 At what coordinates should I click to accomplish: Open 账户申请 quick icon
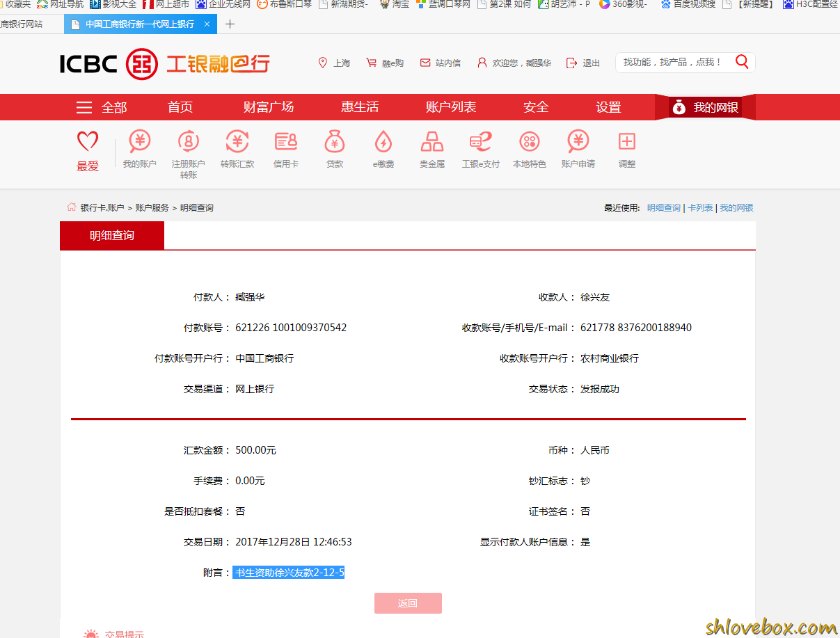[x=578, y=149]
